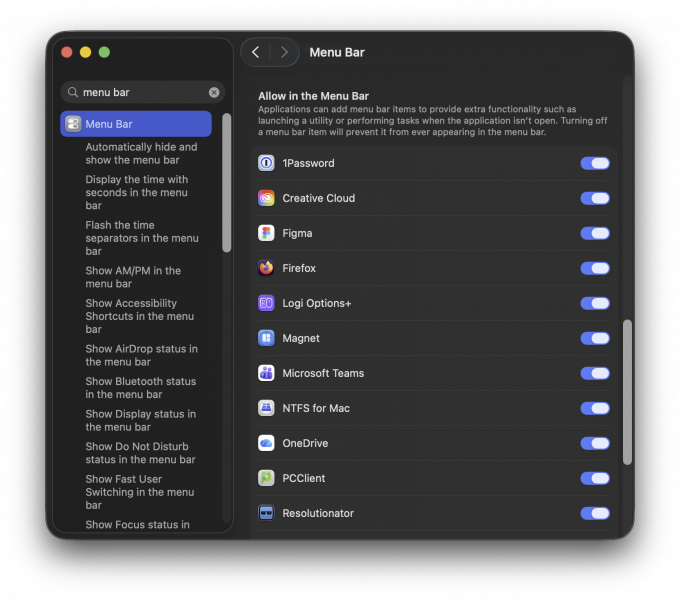Choose "Show AirDrop status in the menu bar"
The height and width of the screenshot is (600, 680).
pos(141,355)
